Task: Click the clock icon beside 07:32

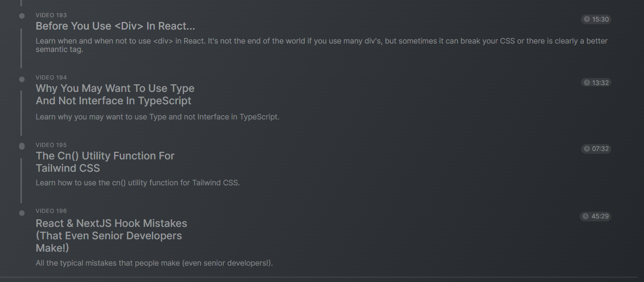Action: (x=587, y=149)
